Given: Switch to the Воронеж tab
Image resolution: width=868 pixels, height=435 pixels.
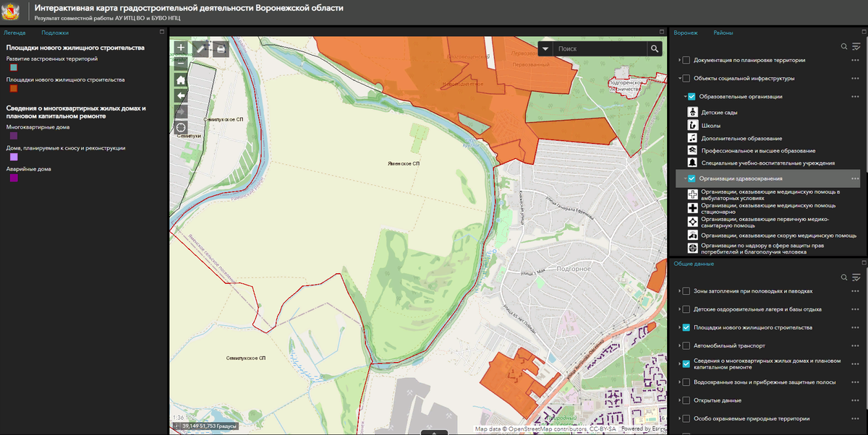Looking at the screenshot, I should 686,33.
